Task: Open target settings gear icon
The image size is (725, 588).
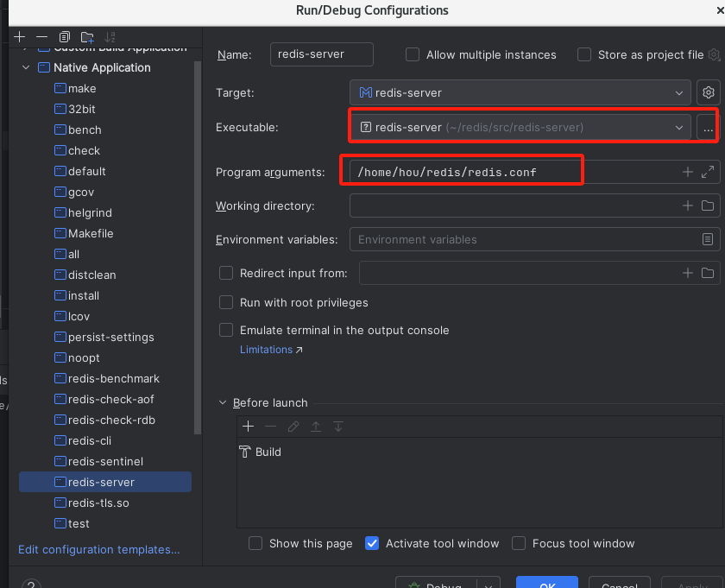Action: (x=708, y=92)
